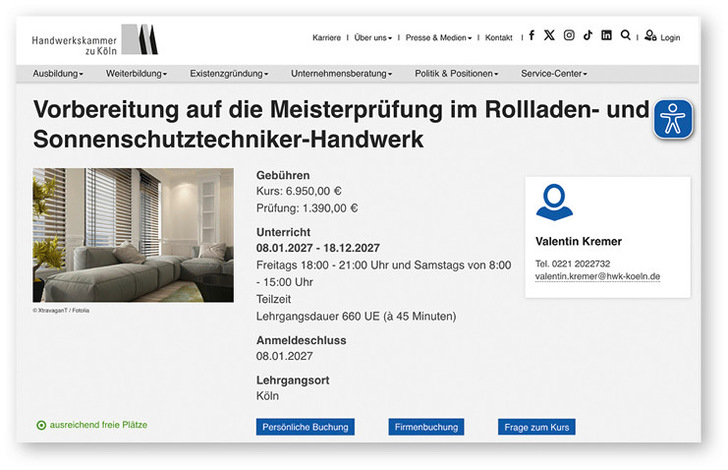The image size is (728, 470).
Task: Expand the Existenzgründung menu
Action: 229,73
